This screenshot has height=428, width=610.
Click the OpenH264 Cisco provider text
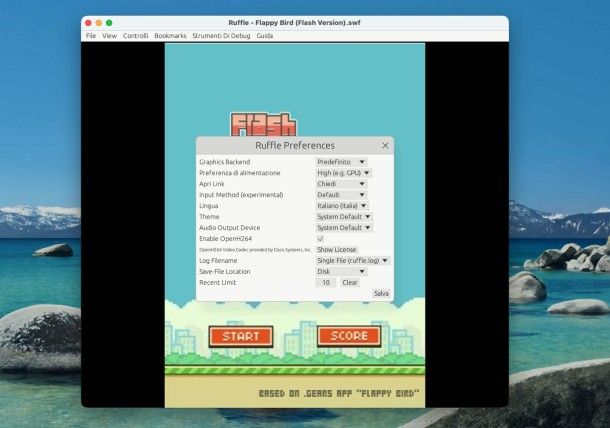pos(255,249)
